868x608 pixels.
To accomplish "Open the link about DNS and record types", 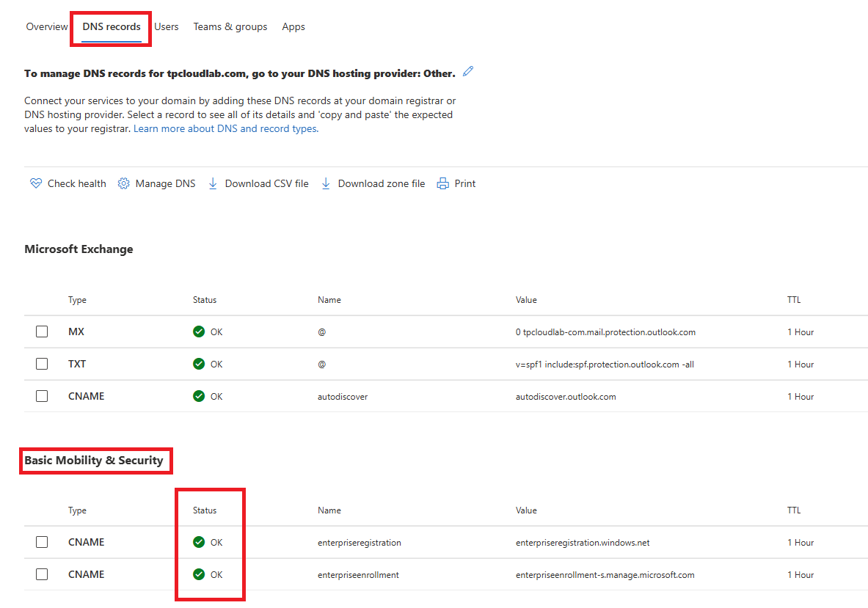I will [x=225, y=128].
